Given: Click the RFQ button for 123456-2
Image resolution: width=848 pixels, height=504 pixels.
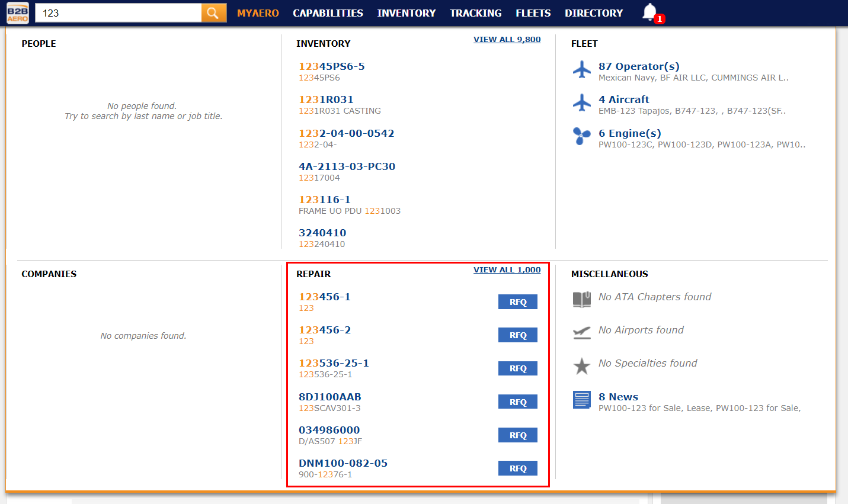Looking at the screenshot, I should (518, 335).
